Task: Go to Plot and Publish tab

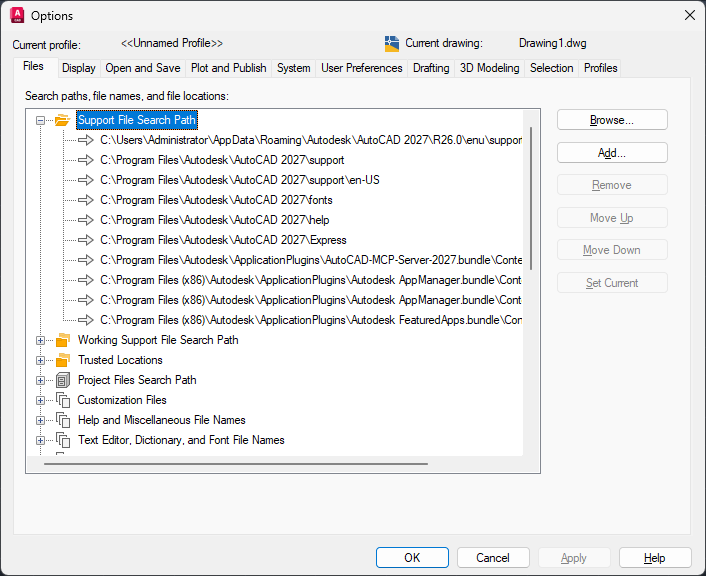Action: pos(228,68)
